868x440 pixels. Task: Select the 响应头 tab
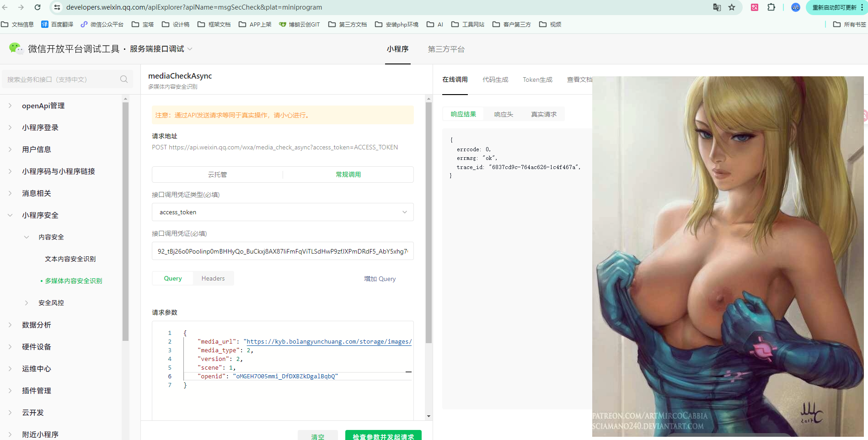tap(504, 114)
